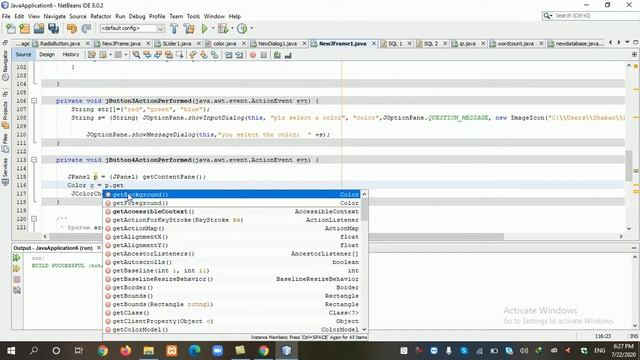Click the Save All toolbar icon
The image size is (640, 360).
coord(53,29)
